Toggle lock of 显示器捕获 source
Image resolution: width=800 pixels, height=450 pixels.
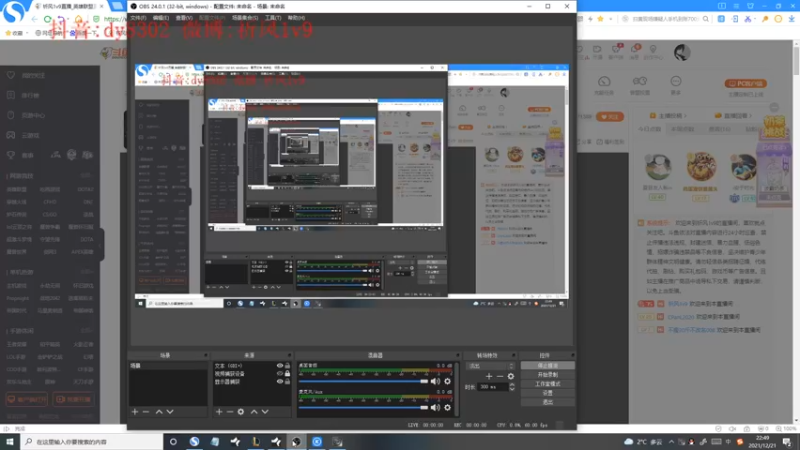coord(287,382)
